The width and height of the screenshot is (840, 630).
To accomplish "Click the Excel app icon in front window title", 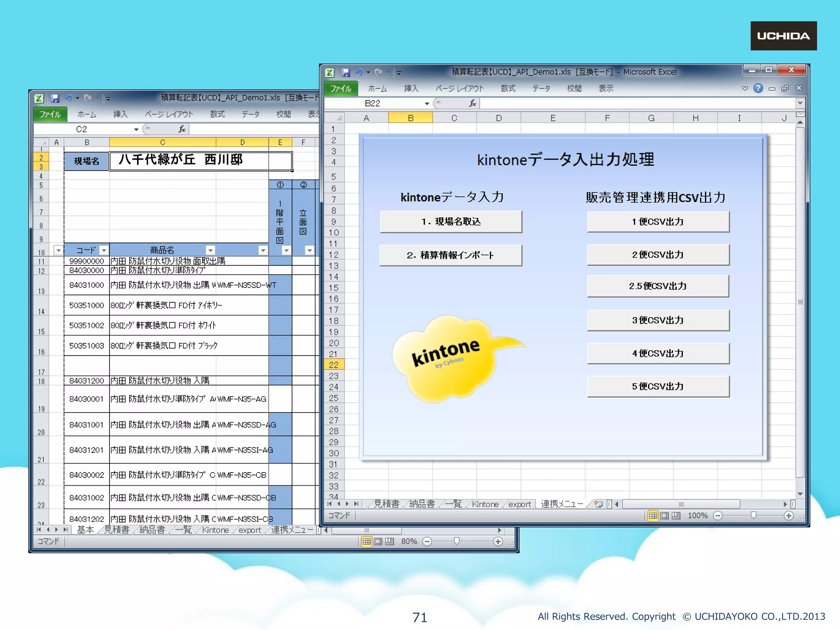I will tap(329, 73).
